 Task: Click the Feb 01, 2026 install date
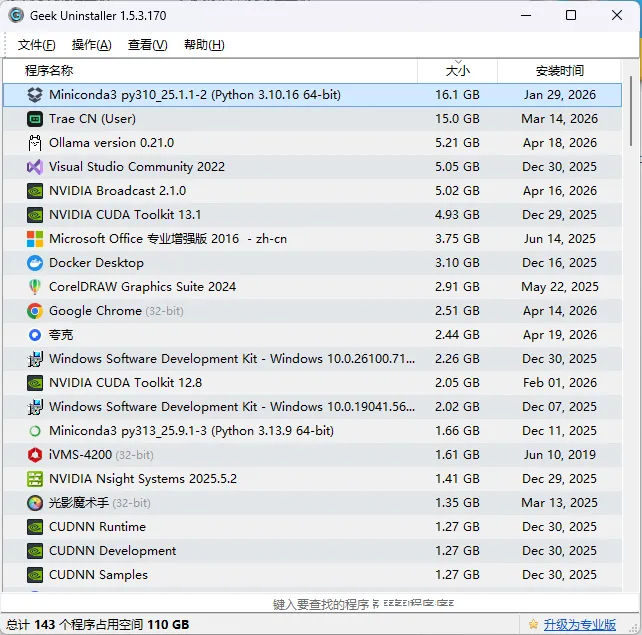(x=560, y=383)
